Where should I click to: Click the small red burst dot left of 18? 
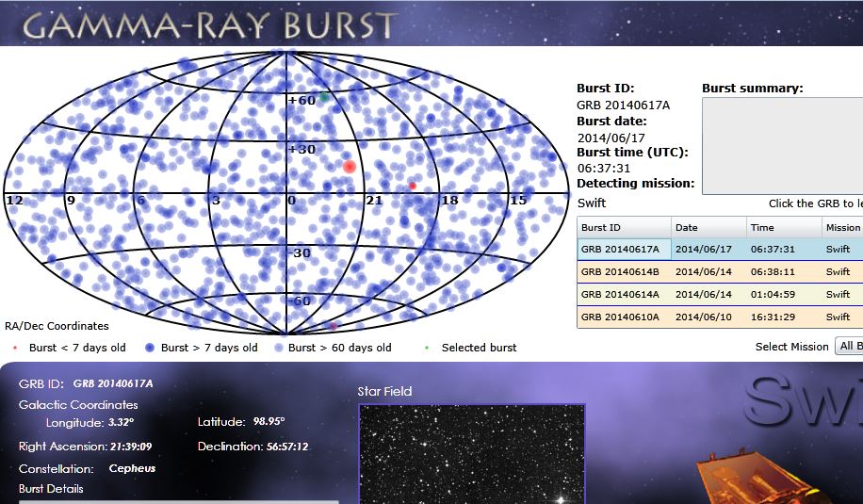coord(413,186)
